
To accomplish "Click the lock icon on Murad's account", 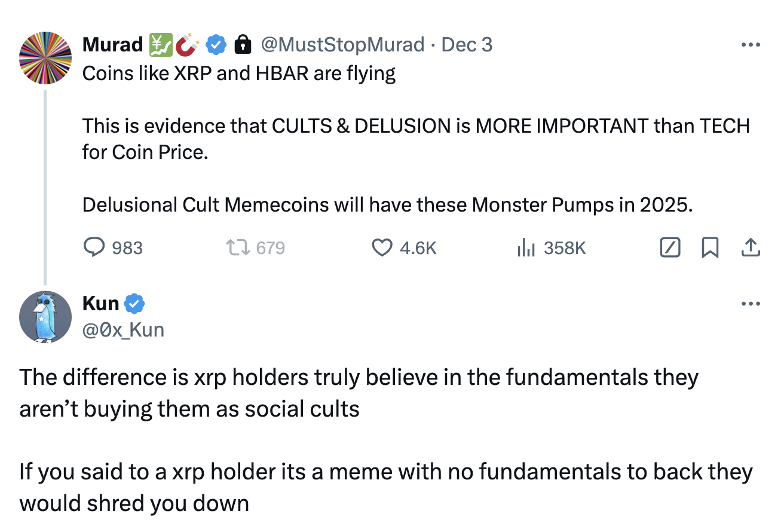I will point(243,44).
